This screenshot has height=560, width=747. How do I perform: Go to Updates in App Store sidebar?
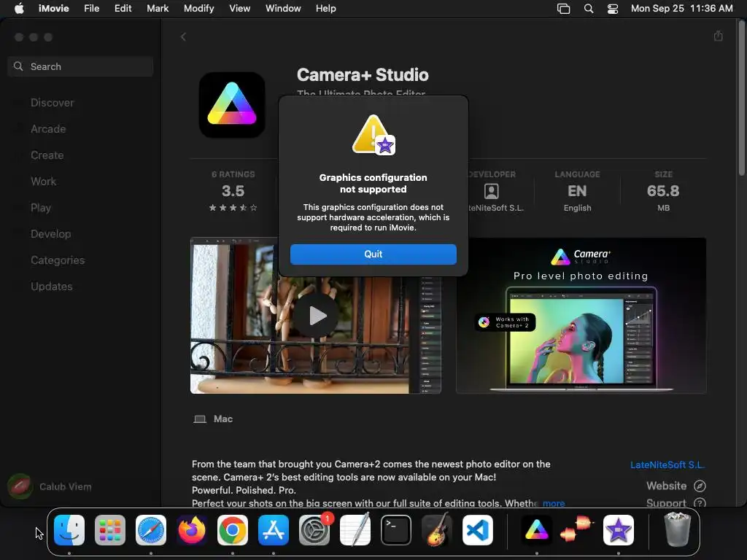click(x=52, y=286)
